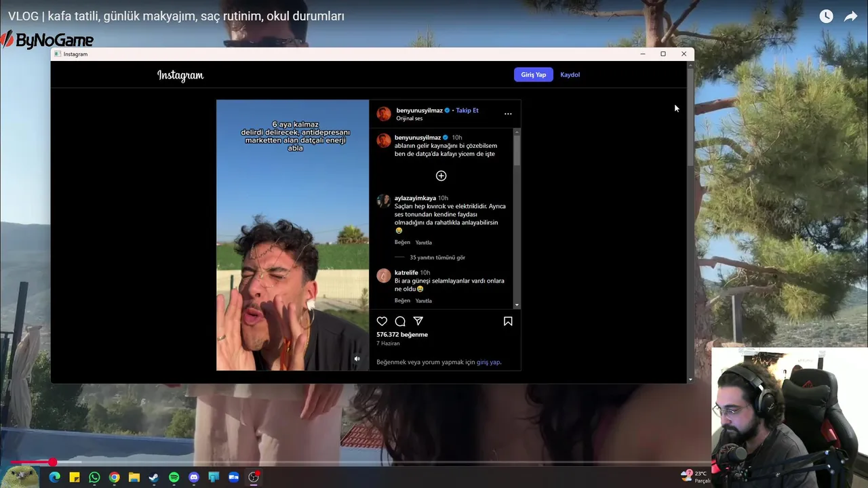
Task: Open Sticky Notes from the taskbar
Action: coord(75,477)
